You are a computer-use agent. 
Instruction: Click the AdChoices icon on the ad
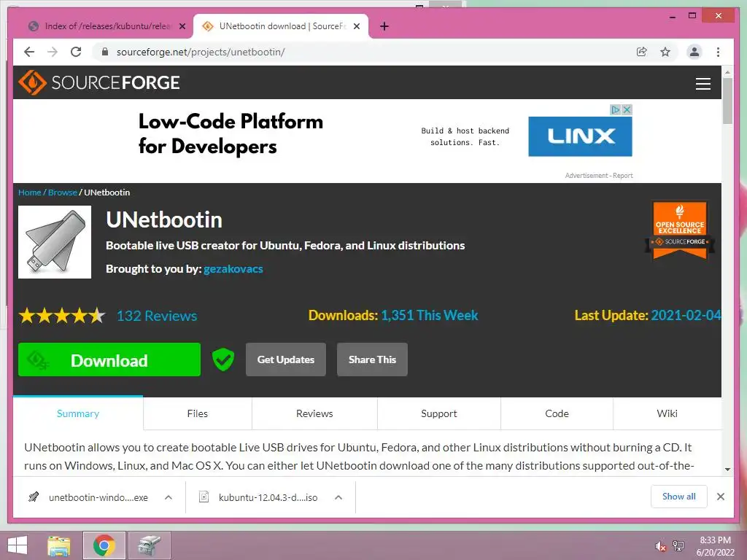pyautogui.click(x=616, y=109)
